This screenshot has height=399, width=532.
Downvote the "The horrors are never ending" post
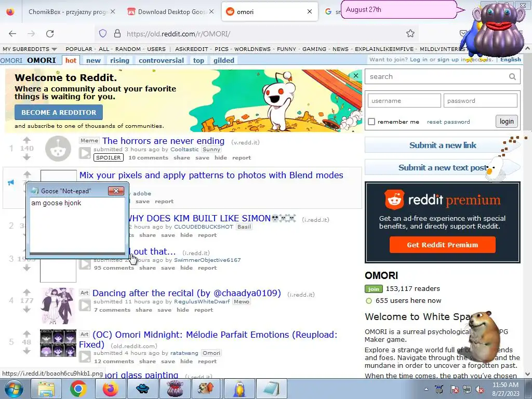(x=27, y=157)
